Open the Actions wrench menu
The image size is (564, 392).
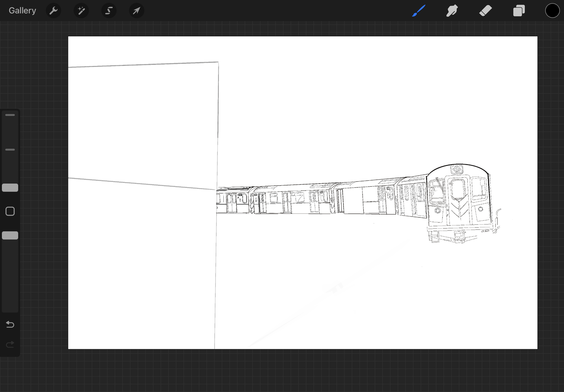click(x=54, y=11)
